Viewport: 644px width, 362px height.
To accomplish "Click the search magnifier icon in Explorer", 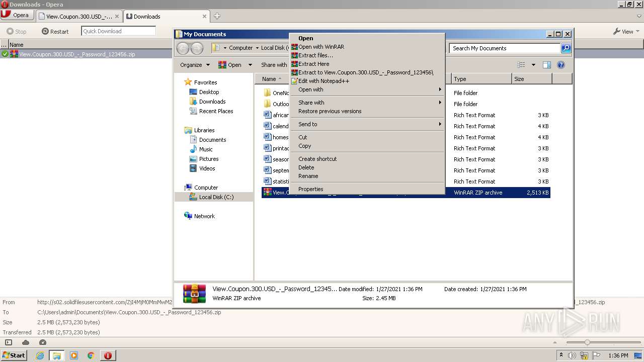I will pos(566,48).
